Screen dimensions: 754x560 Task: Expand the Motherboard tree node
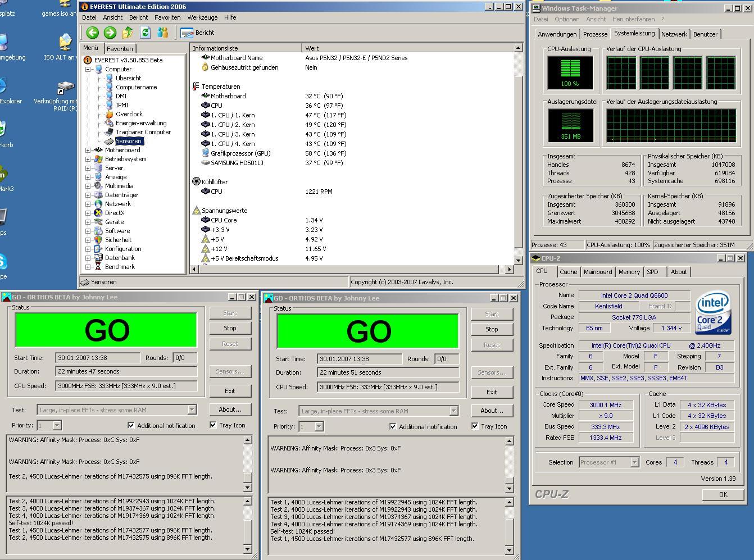88,150
